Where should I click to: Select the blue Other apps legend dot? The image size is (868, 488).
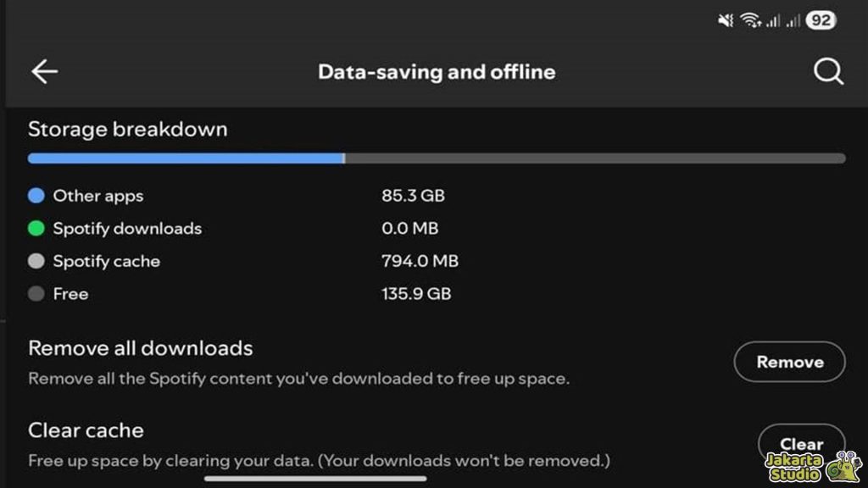(36, 195)
